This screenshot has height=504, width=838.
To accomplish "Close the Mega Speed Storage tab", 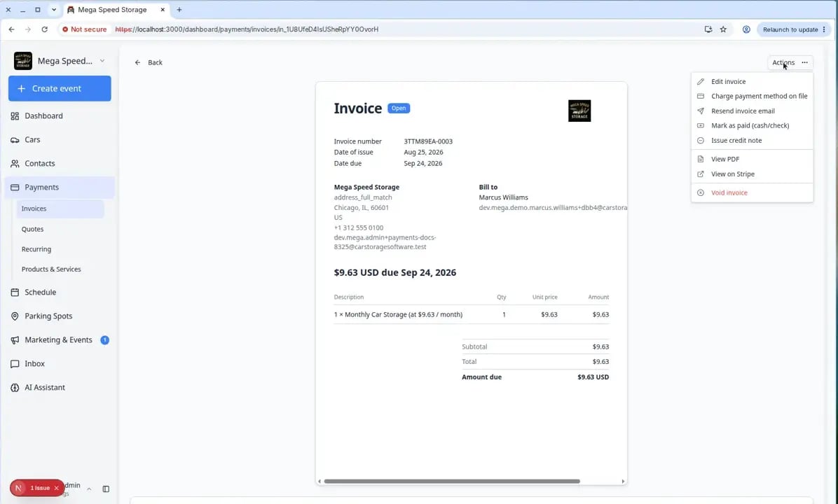I will (x=163, y=10).
